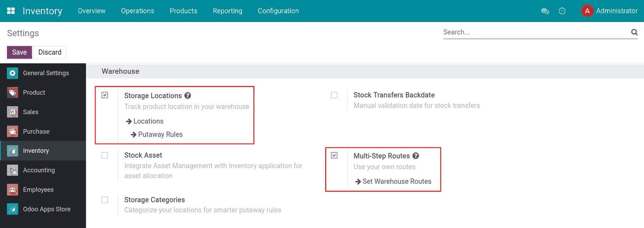Click the Employees people icon in sidebar
Screen dimensions: 644x228
pos(13,189)
